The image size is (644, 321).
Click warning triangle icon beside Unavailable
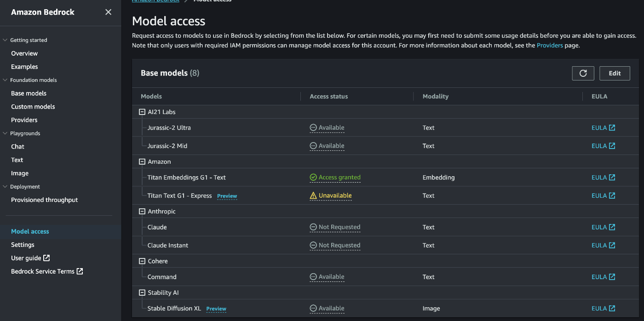coord(313,195)
